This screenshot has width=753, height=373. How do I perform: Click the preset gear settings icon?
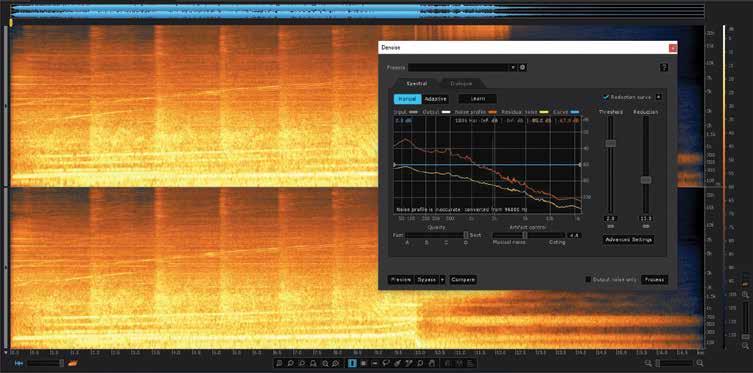click(522, 68)
